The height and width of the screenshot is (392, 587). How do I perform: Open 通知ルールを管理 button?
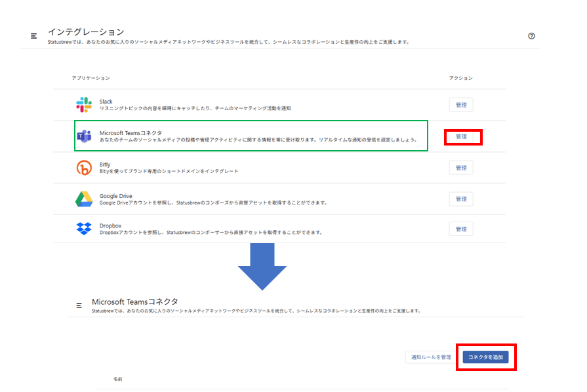click(x=431, y=357)
